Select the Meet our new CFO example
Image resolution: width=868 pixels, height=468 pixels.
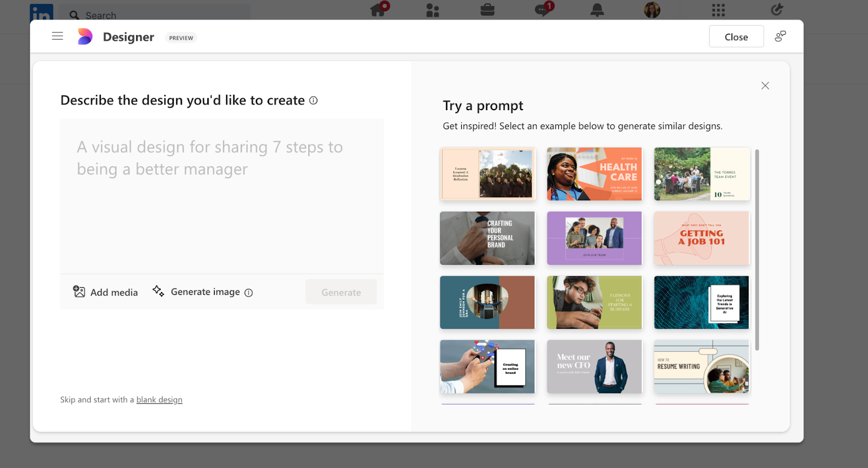pos(595,366)
